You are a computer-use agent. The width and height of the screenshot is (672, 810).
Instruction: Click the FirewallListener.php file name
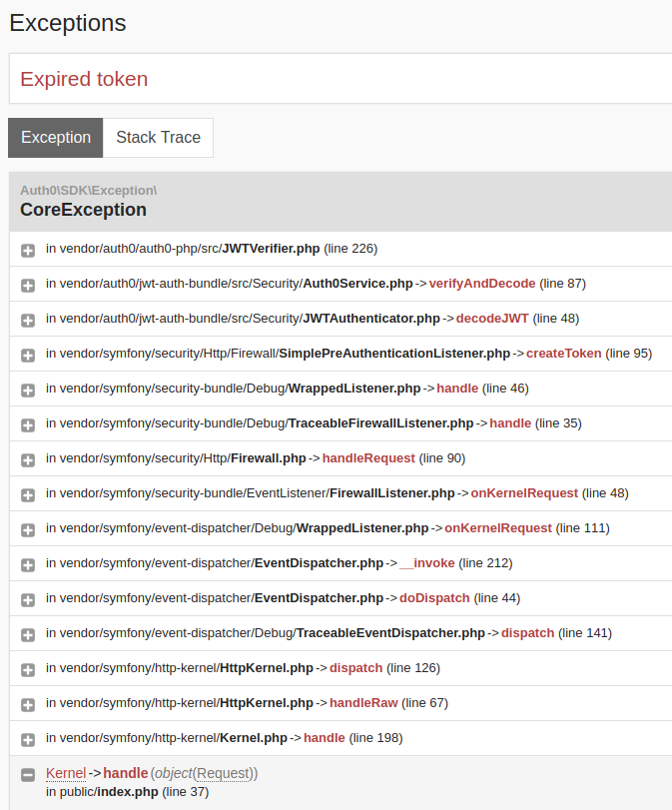(392, 493)
